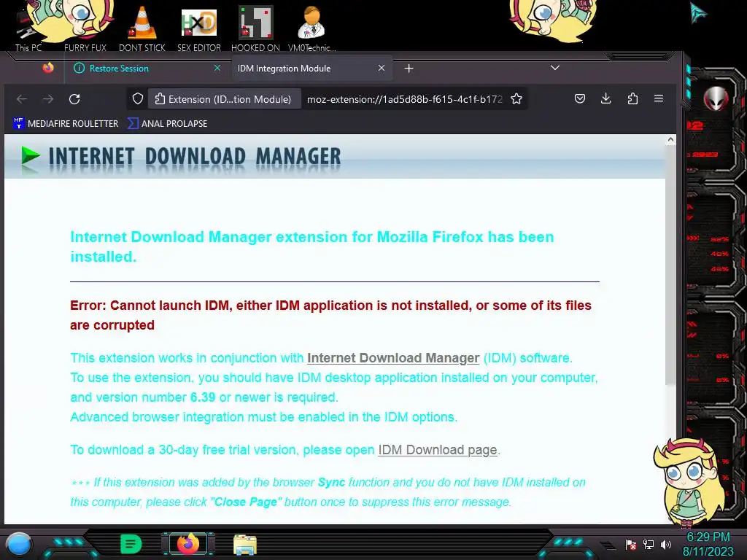This screenshot has width=747, height=560.
Task: Go back one page in Firefox
Action: [22, 99]
